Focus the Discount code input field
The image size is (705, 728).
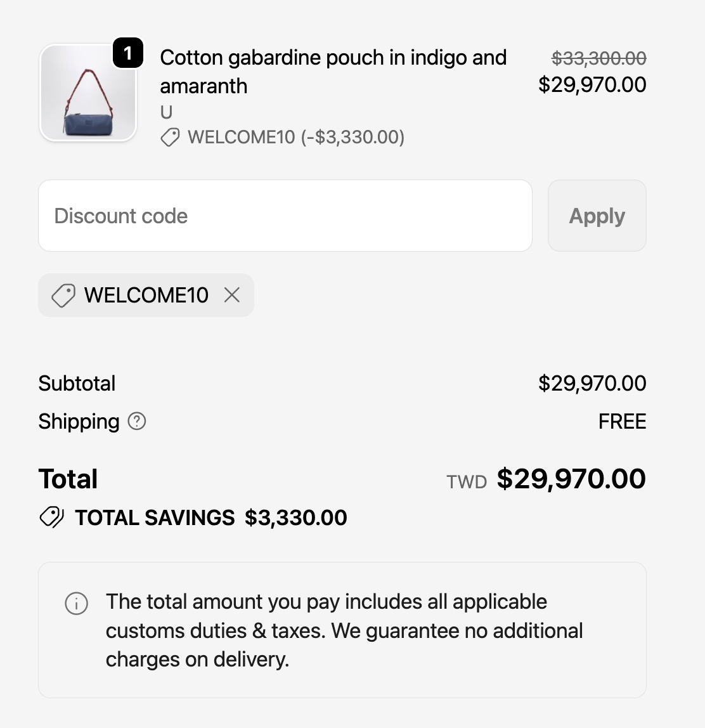point(285,216)
